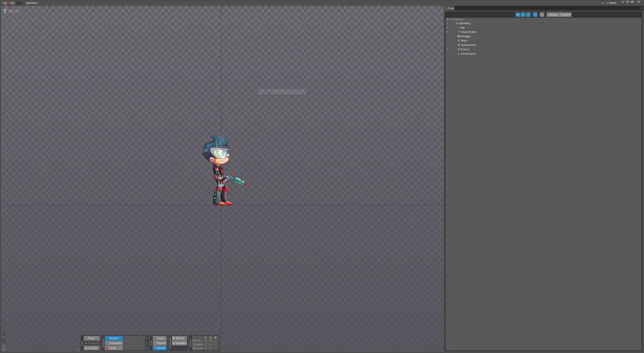644x353 pixels.
Task: Select the Pose tool
Action: 92,338
